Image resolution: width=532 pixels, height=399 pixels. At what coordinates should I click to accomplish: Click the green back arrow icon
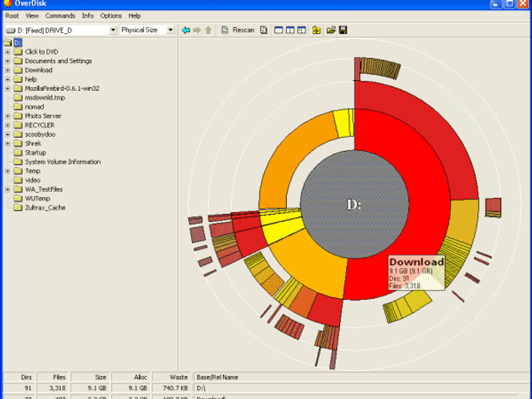(186, 30)
